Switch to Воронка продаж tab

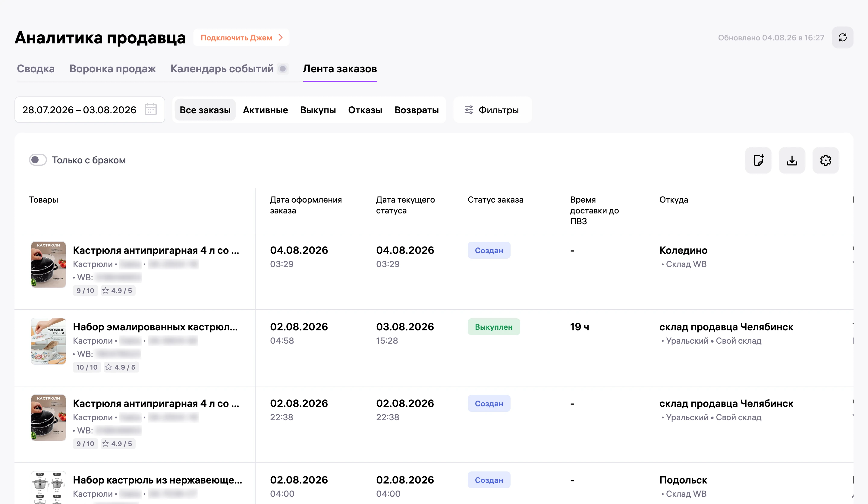tap(113, 68)
